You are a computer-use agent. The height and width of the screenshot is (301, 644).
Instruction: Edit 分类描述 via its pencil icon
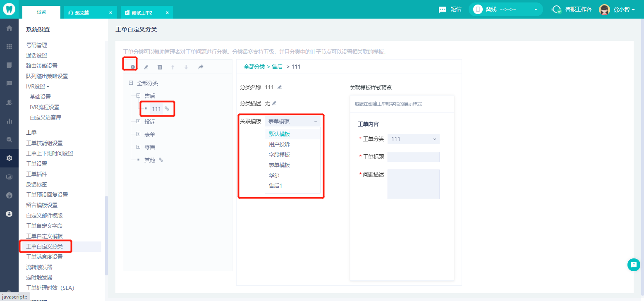point(274,103)
